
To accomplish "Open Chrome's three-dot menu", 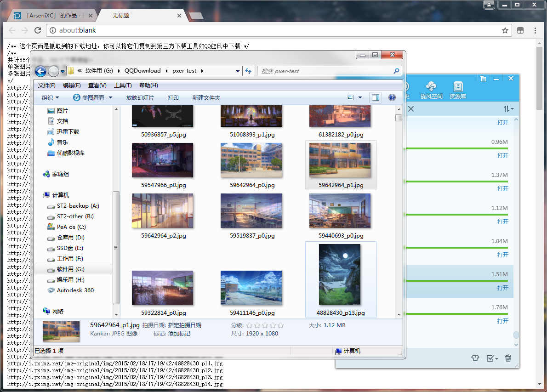I will [535, 30].
